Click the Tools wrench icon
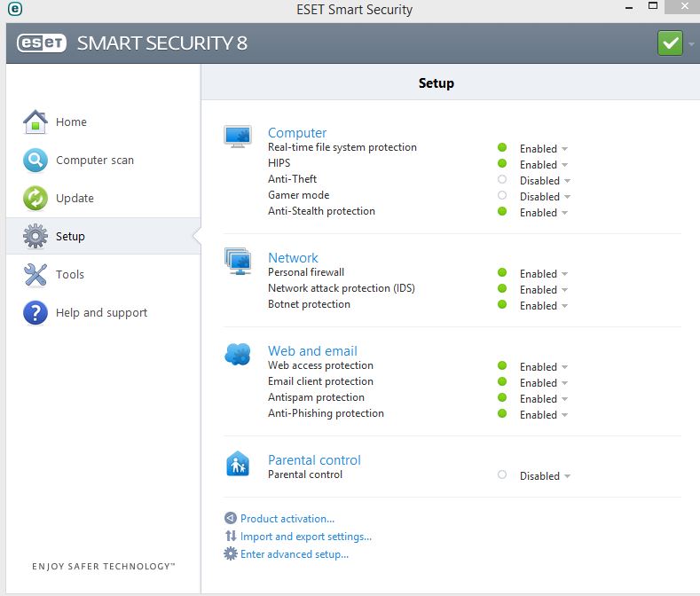Screen dimensions: 700x596 tap(35, 275)
